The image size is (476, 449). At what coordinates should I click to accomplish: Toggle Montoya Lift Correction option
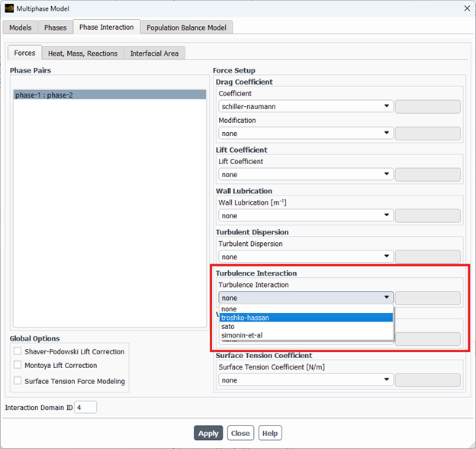[18, 366]
